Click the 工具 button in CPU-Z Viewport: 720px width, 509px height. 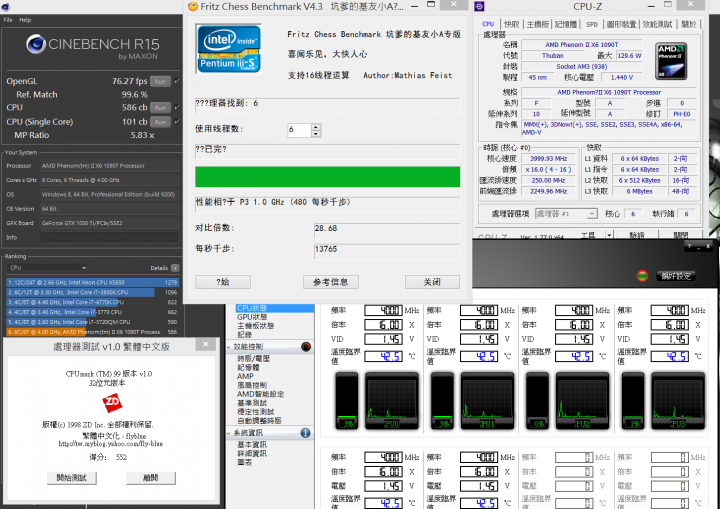(587, 235)
